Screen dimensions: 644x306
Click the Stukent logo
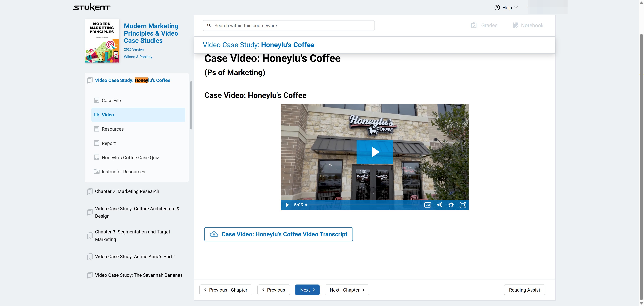coord(92,7)
